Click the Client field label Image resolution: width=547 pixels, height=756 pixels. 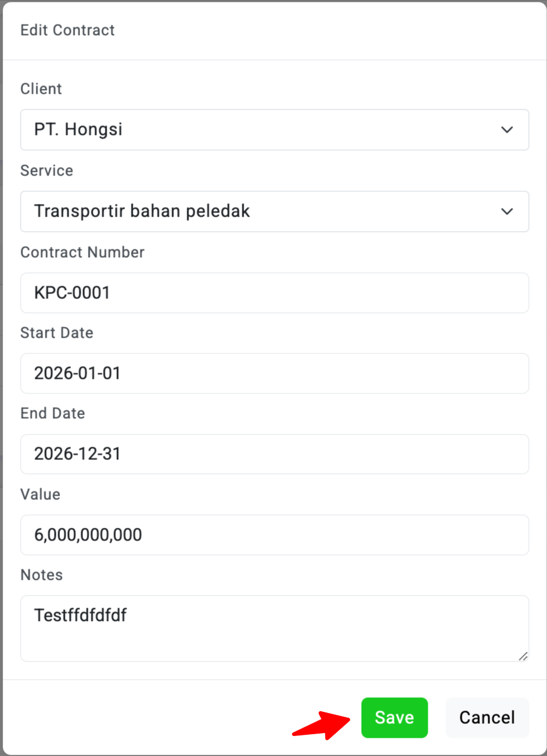click(41, 89)
